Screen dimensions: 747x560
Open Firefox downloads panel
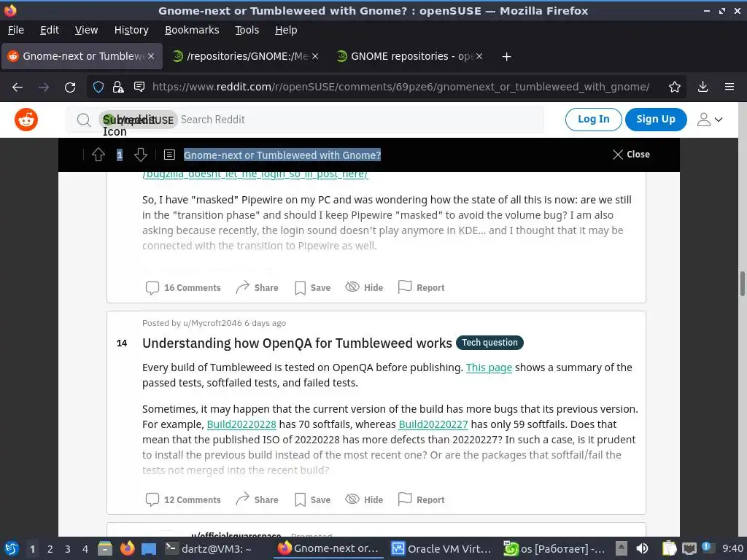click(703, 87)
